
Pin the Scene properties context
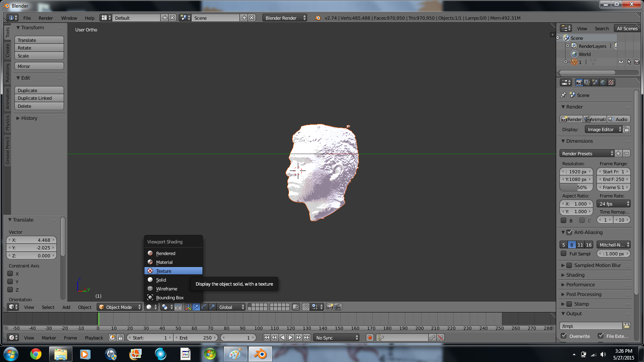[563, 95]
